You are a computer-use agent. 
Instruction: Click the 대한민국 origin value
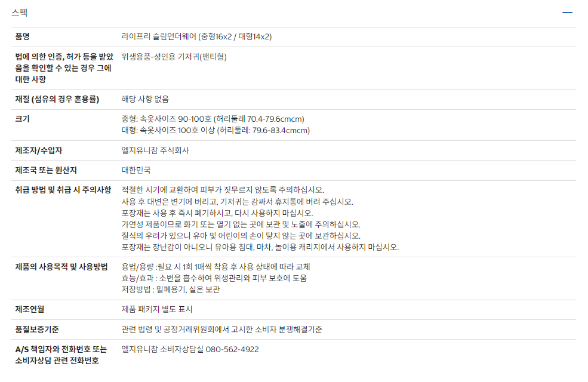click(136, 170)
